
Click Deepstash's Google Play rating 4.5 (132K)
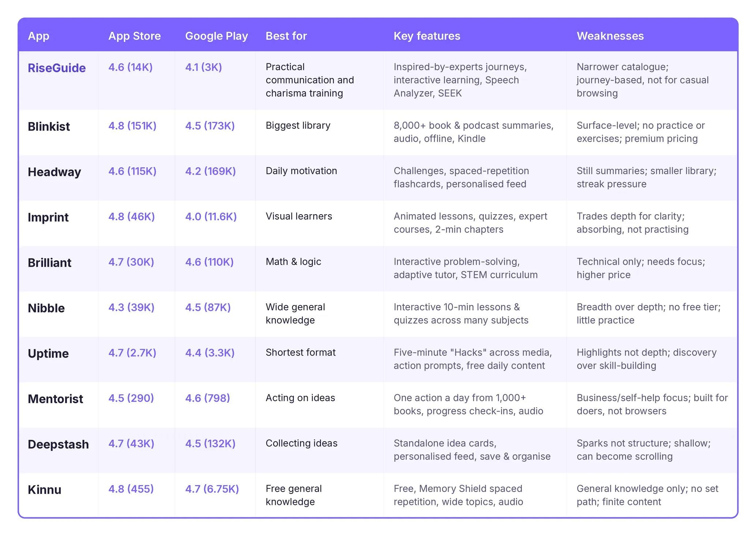[210, 443]
